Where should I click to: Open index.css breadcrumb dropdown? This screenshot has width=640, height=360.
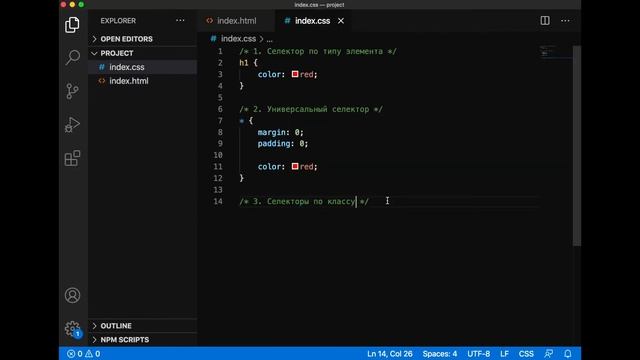pos(238,39)
